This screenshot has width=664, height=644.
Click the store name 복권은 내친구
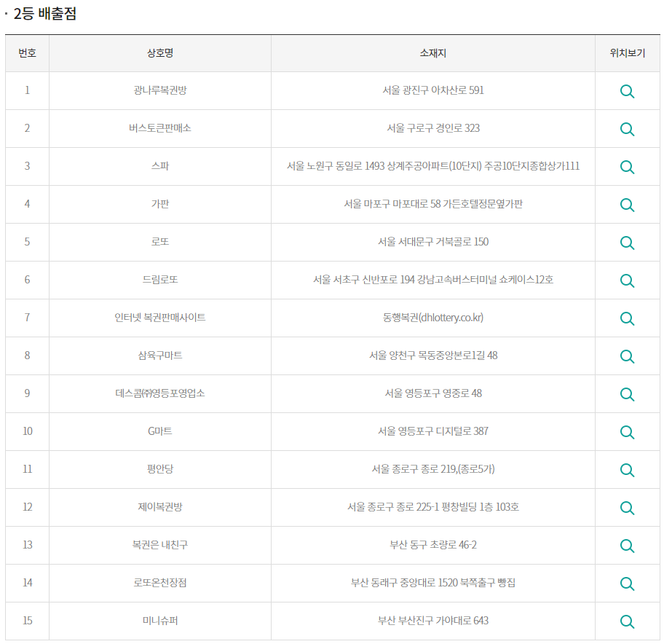(160, 545)
